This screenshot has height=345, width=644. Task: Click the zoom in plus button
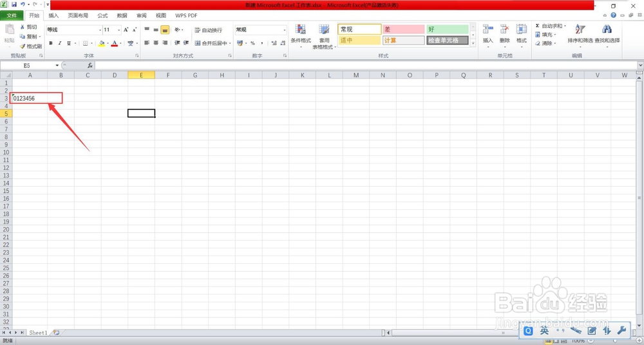[639, 341]
